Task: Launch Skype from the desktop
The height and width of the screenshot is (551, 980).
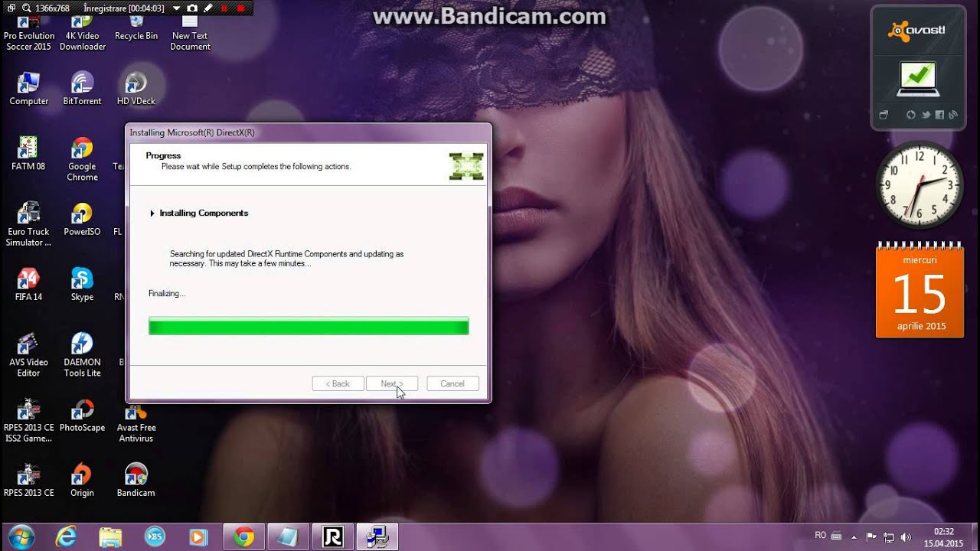Action: (82, 285)
